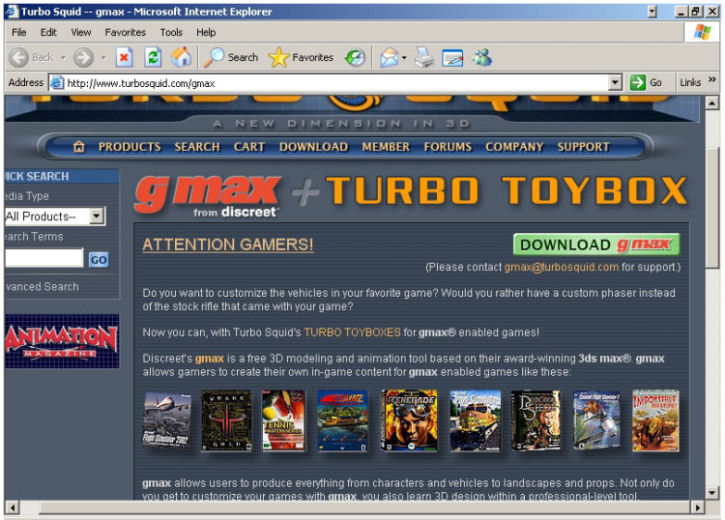Click the Trainz game box cover
Image resolution: width=725 pixels, height=520 pixels.
pyautogui.click(x=343, y=421)
